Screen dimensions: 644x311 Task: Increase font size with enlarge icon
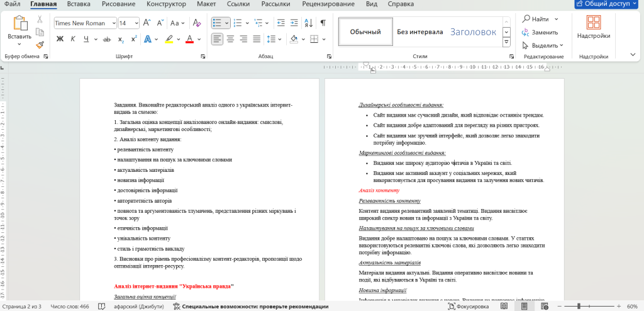(147, 23)
